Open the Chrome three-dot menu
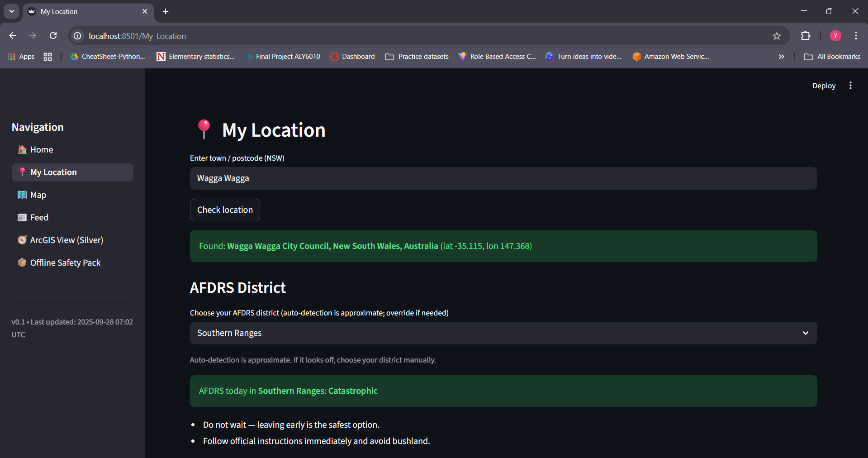This screenshot has height=458, width=868. click(x=856, y=36)
